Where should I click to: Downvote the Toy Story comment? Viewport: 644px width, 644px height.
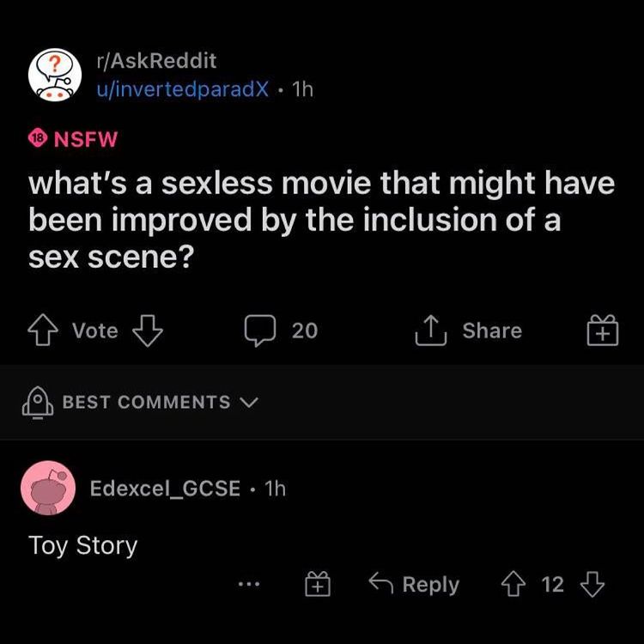pos(593,585)
